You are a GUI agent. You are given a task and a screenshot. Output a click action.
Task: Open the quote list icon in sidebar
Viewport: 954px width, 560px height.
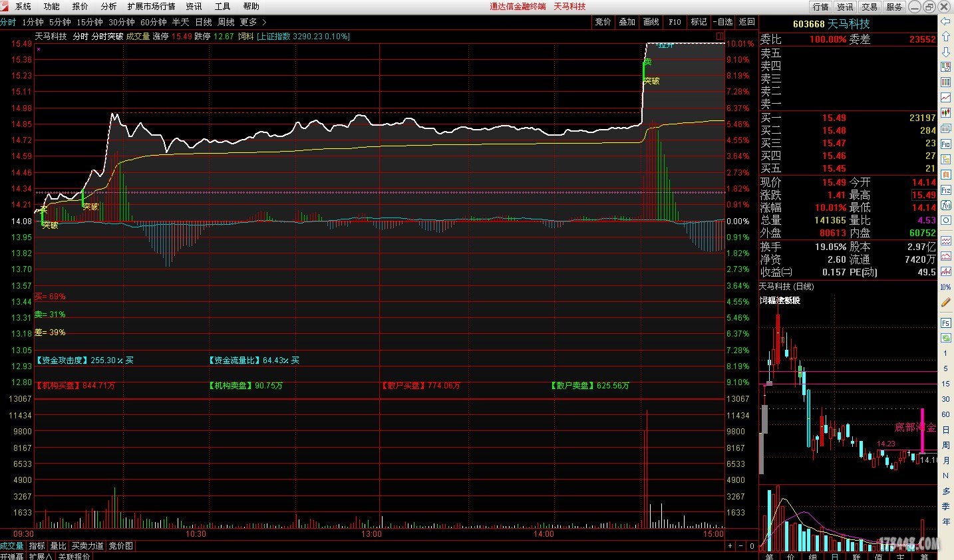pos(945,67)
